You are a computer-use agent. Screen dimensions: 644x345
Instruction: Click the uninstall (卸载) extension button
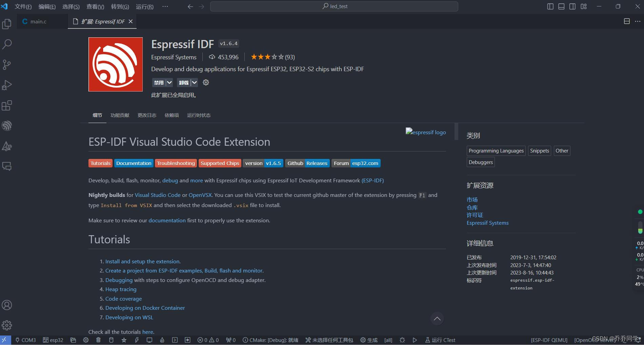tap(184, 82)
